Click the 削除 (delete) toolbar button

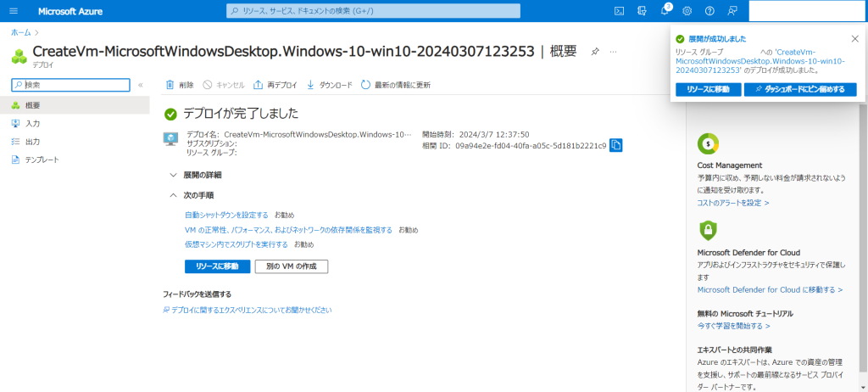(180, 85)
